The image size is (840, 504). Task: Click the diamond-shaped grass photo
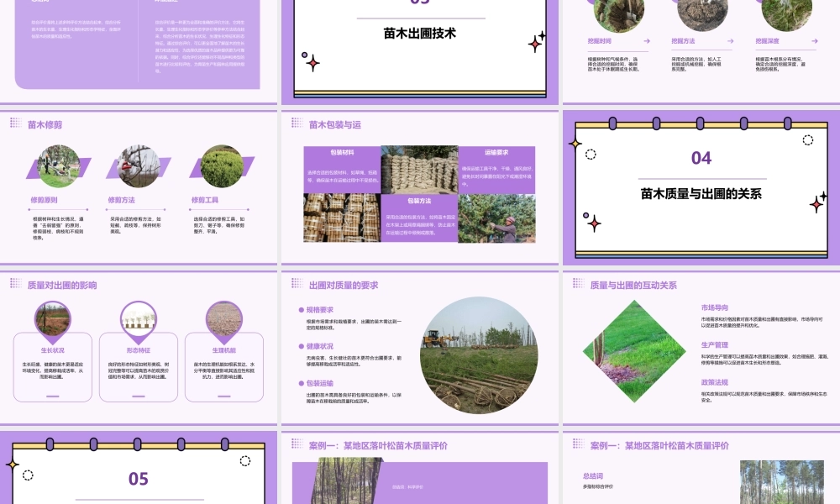coord(634,351)
